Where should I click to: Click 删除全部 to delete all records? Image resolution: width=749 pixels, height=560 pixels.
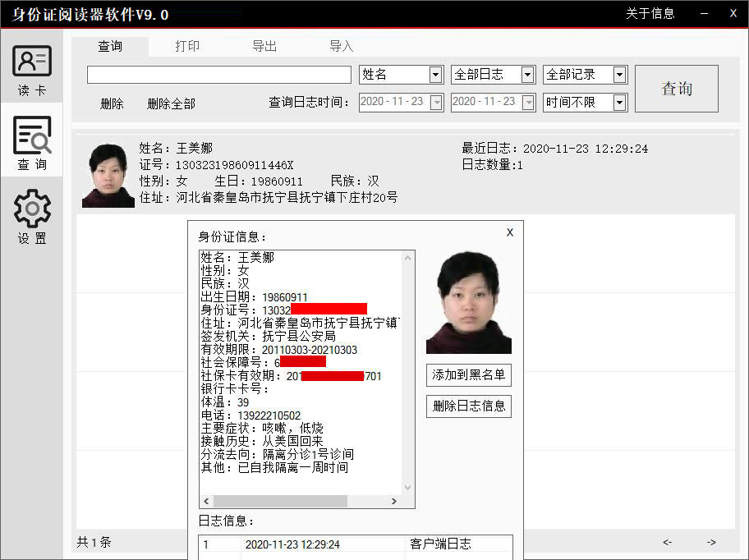pyautogui.click(x=168, y=103)
